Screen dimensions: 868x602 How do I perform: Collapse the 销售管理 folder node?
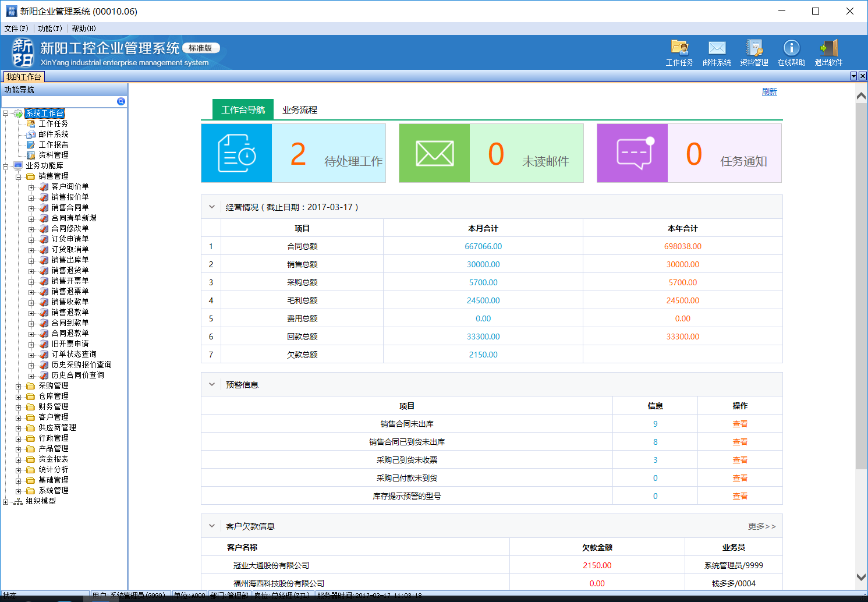coord(19,176)
